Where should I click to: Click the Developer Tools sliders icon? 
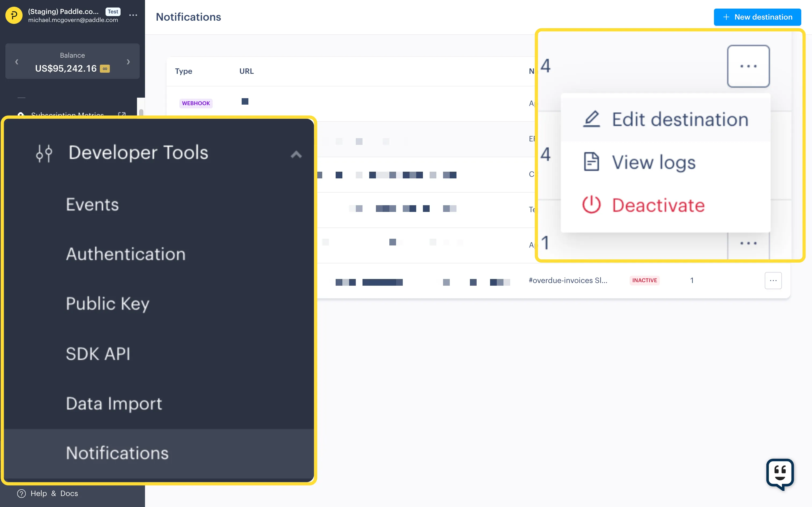[44, 153]
